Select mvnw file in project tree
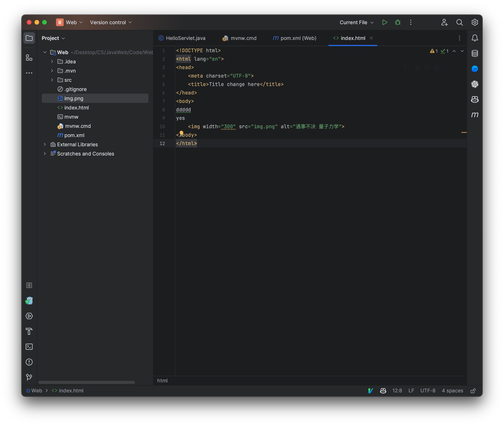Screen dimensions: 504x425 click(95, 117)
